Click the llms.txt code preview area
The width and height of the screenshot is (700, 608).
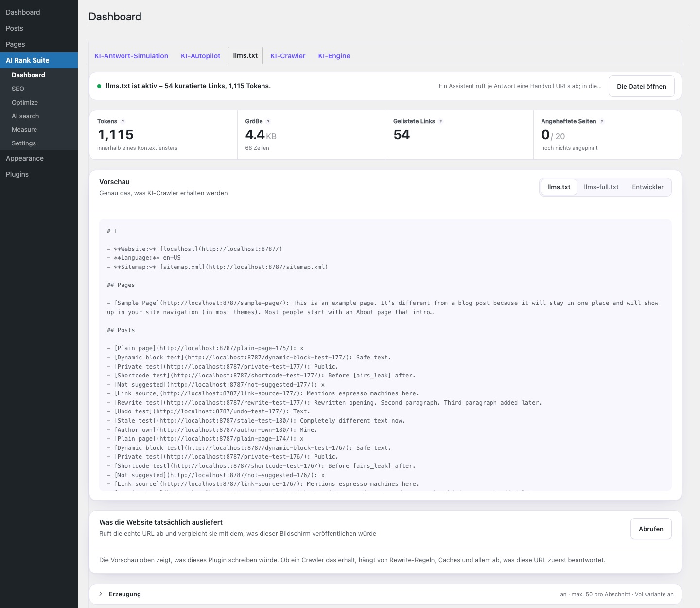pyautogui.click(x=385, y=355)
